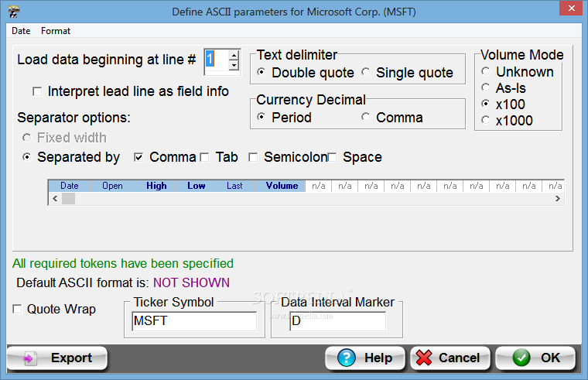Click the Low column header
The height and width of the screenshot is (380, 588).
point(196,186)
